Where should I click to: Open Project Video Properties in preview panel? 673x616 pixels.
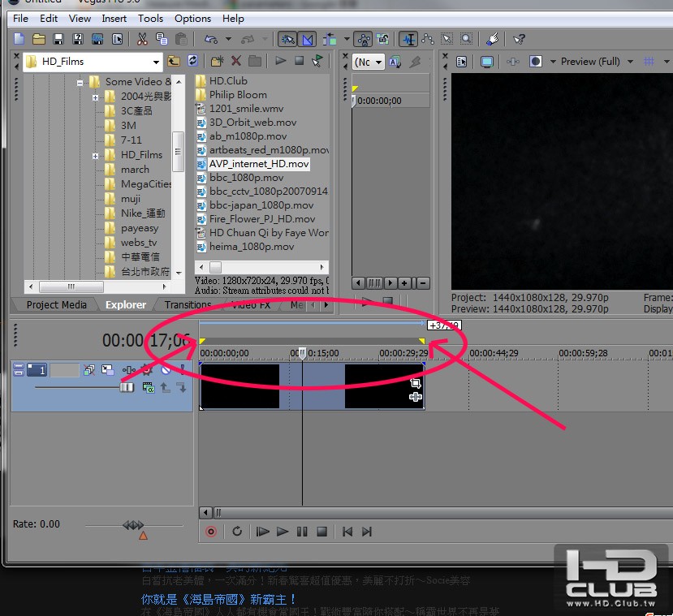tap(462, 62)
